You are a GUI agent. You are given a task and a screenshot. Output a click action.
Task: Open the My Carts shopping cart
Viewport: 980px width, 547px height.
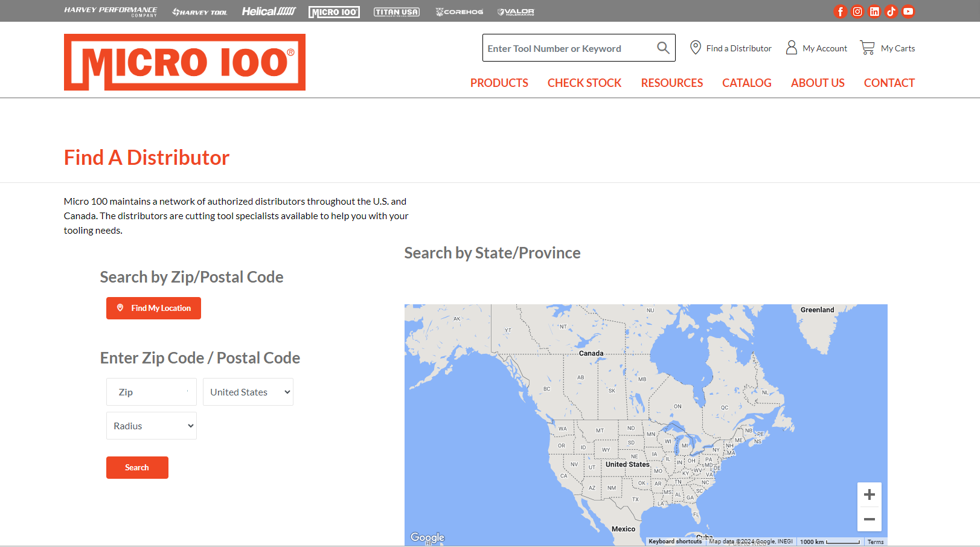pos(887,48)
